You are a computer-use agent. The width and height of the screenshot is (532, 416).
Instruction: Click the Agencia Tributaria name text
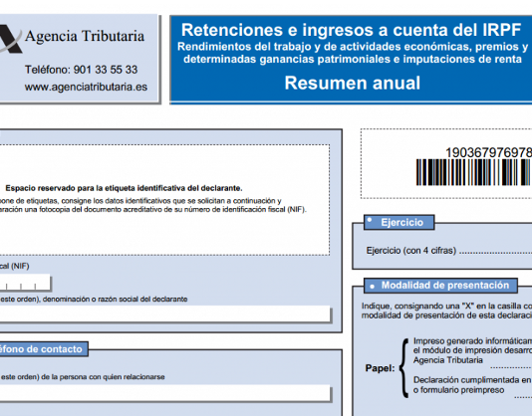point(85,37)
